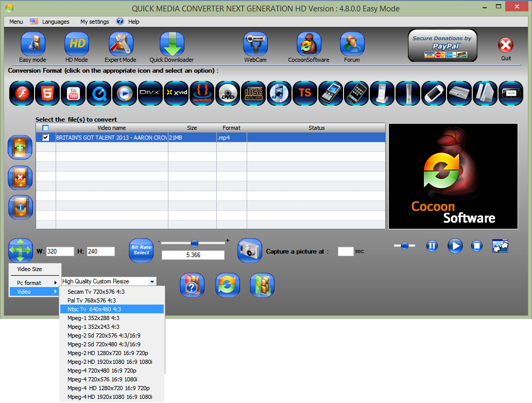Click the width W input field
The width and height of the screenshot is (532, 403).
click(x=60, y=251)
